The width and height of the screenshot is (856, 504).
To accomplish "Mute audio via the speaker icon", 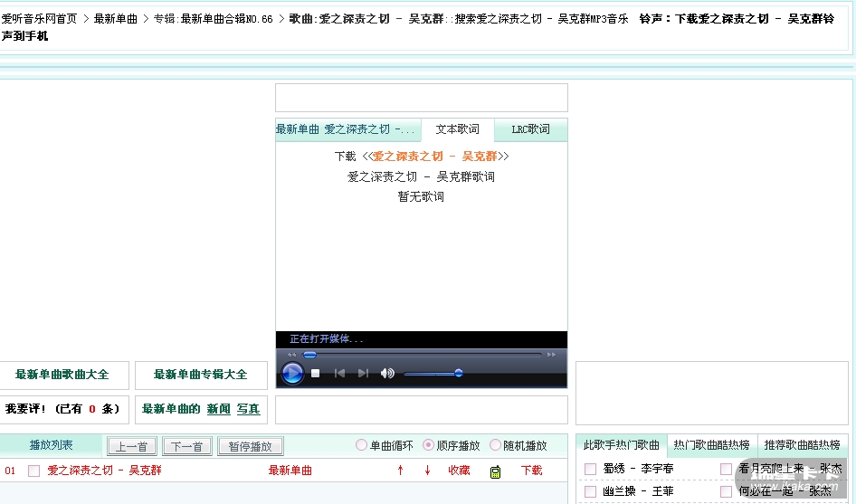I will pos(387,374).
